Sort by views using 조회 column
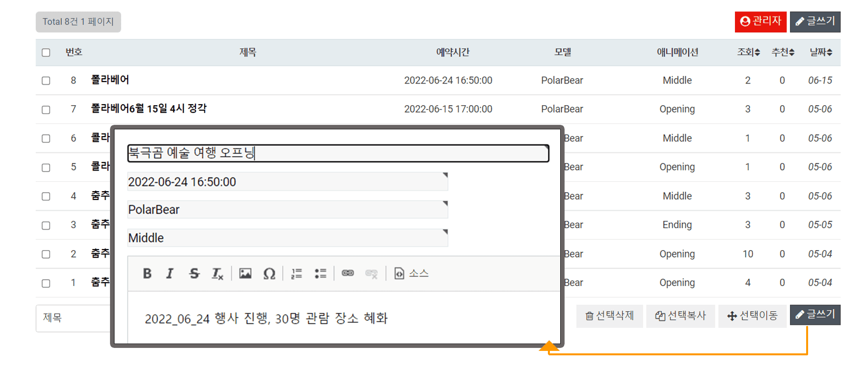The width and height of the screenshot is (868, 374). tap(748, 52)
